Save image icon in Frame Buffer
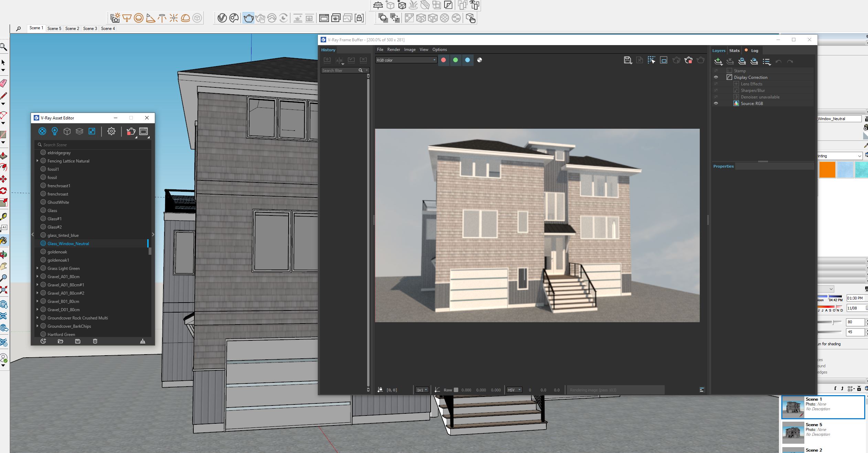 coord(628,60)
